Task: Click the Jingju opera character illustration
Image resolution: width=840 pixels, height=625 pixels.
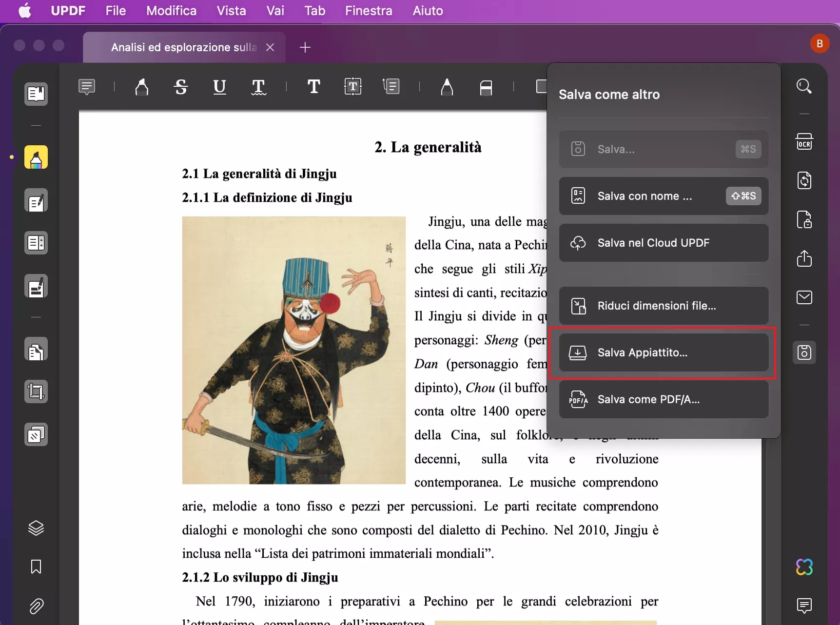Action: point(293,350)
